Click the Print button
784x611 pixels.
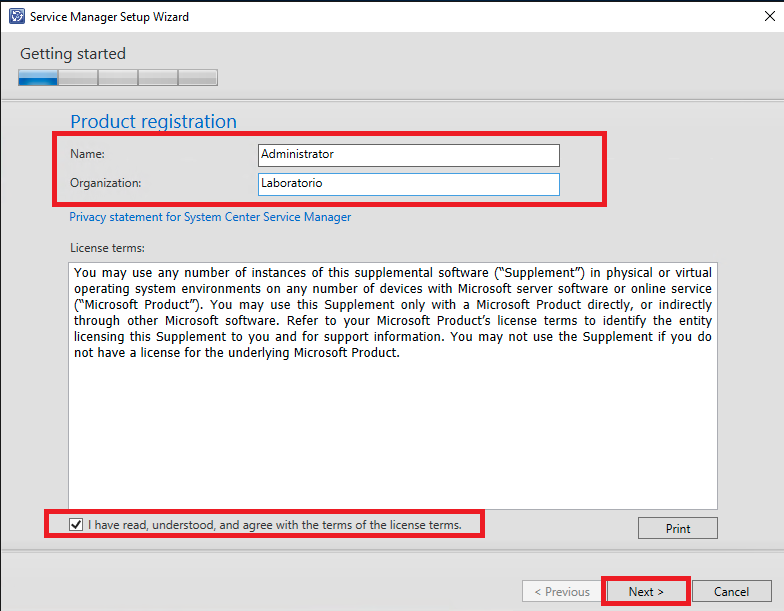678,528
